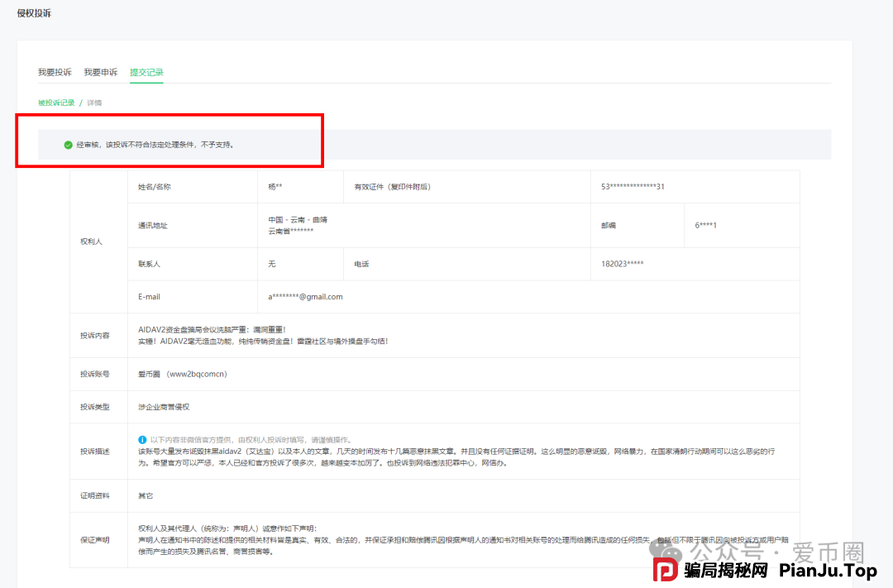893x588 pixels.
Task: Click the 侵权投诉 page title
Action: [34, 12]
